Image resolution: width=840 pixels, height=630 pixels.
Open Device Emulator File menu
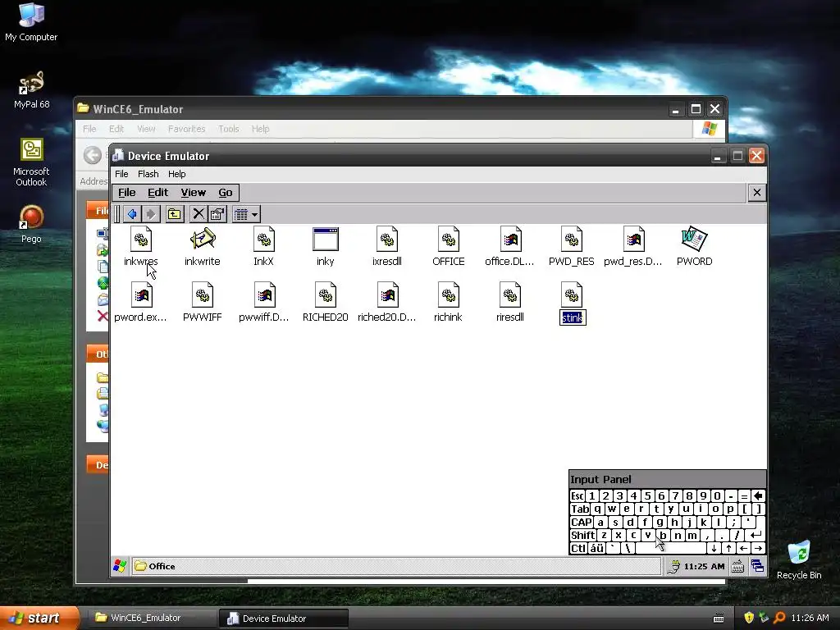(121, 174)
